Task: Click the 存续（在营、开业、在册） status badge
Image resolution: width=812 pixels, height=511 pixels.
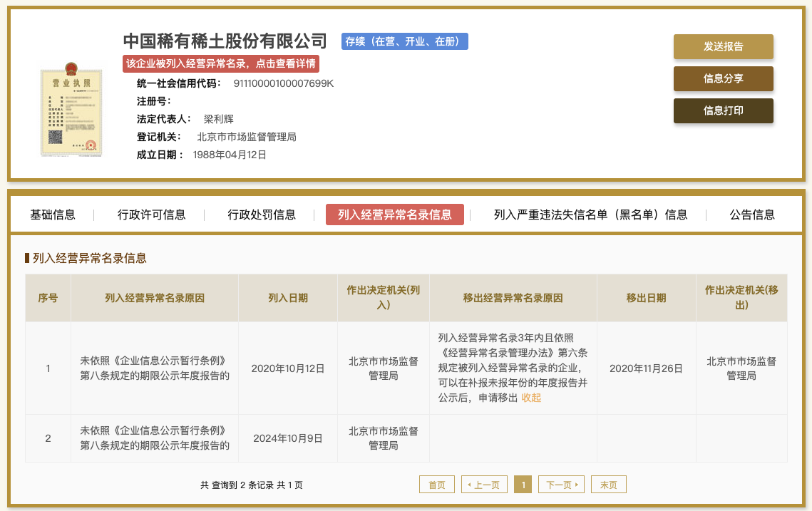Action: click(404, 41)
